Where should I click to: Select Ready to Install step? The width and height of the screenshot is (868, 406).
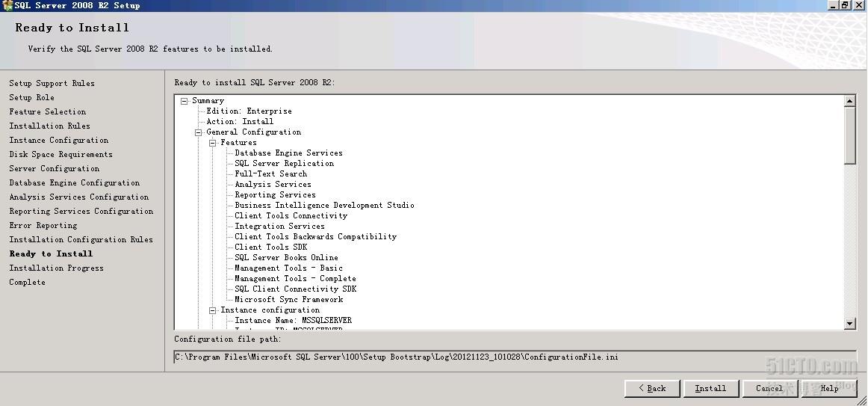pos(51,253)
